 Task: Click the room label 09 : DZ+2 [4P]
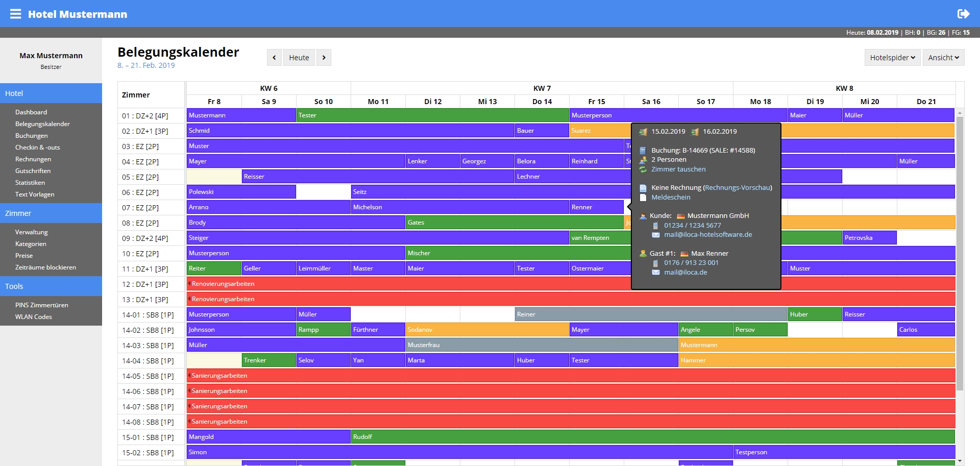145,238
